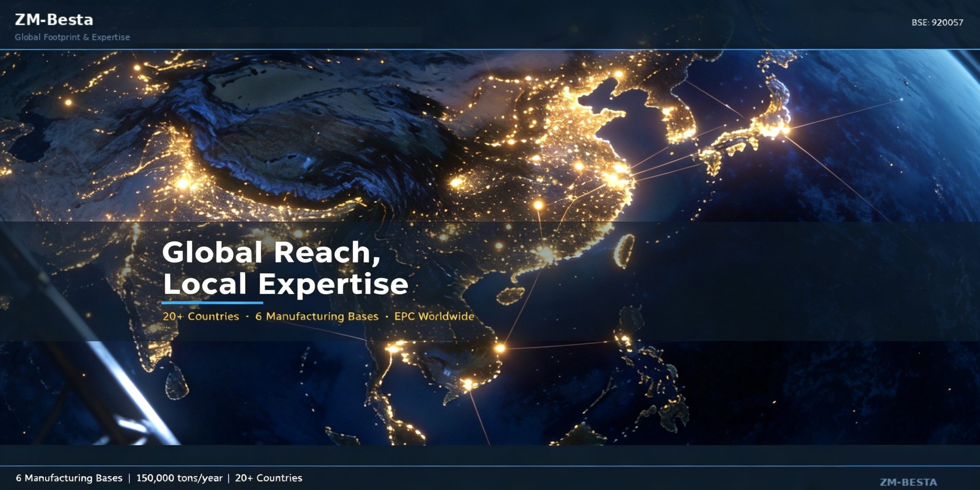The height and width of the screenshot is (490, 980).
Task: Click the gold '6 Manufacturing Bases' text under the headline
Action: [x=317, y=317]
